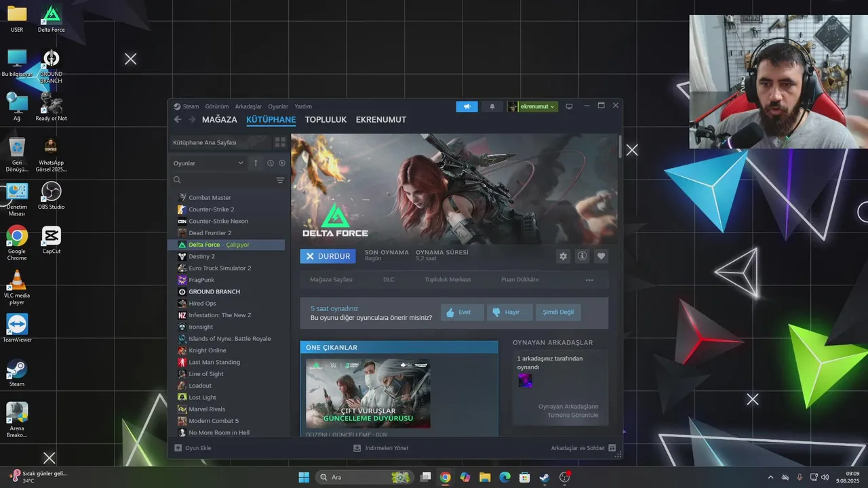This screenshot has height=488, width=868.
Task: Open Topluluk Merkezi link
Action: pos(448,280)
